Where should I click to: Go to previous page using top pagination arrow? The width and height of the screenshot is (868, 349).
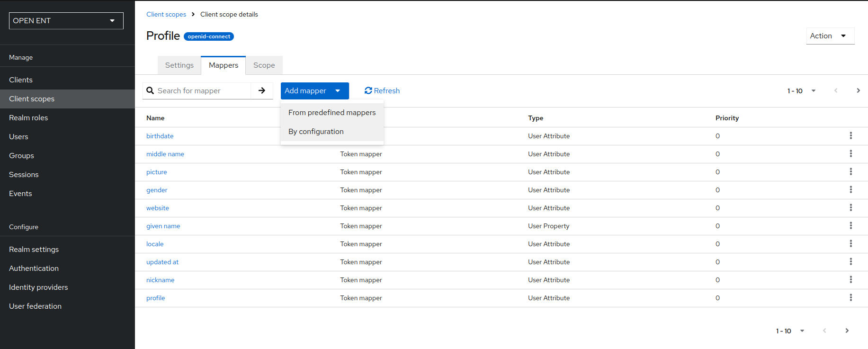(x=836, y=90)
